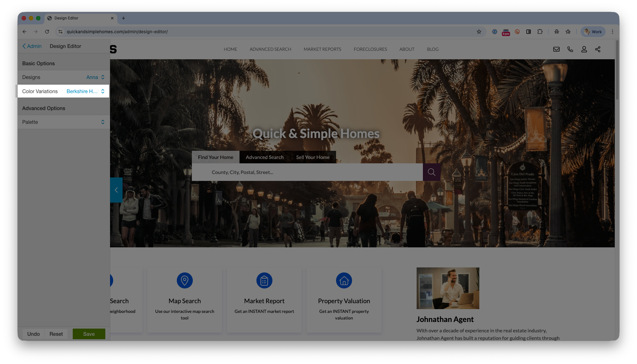This screenshot has width=637, height=364.
Task: Expand the Palette dropdown
Action: tap(64, 122)
